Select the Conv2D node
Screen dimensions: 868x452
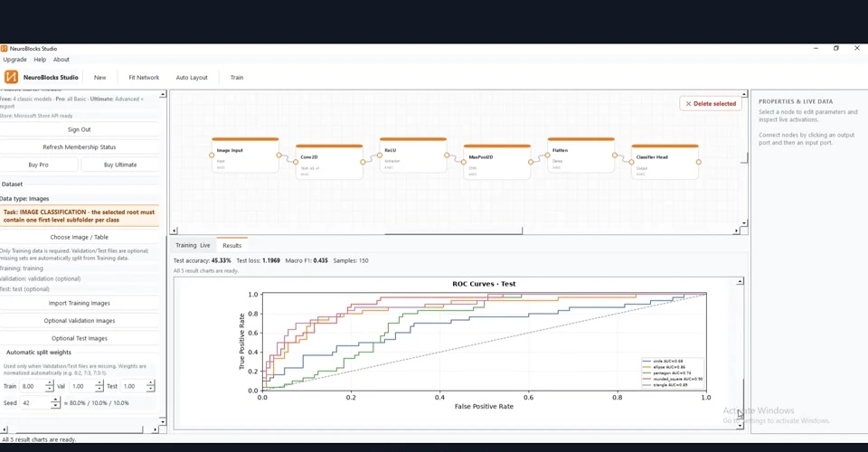[329, 162]
